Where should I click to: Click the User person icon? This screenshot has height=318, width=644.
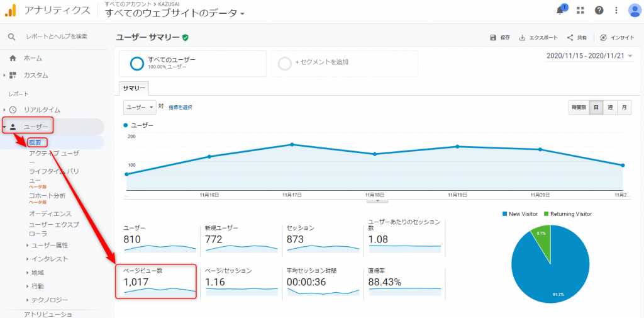(13, 127)
